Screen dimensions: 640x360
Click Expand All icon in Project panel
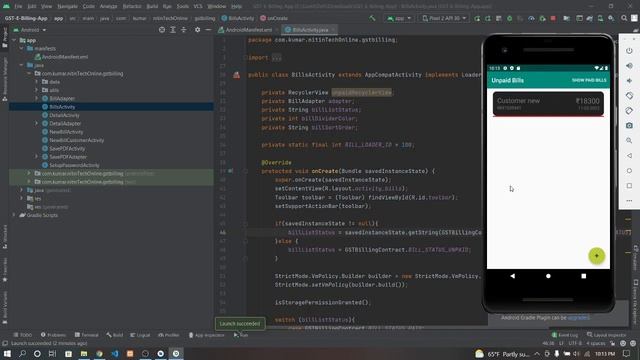point(173,30)
